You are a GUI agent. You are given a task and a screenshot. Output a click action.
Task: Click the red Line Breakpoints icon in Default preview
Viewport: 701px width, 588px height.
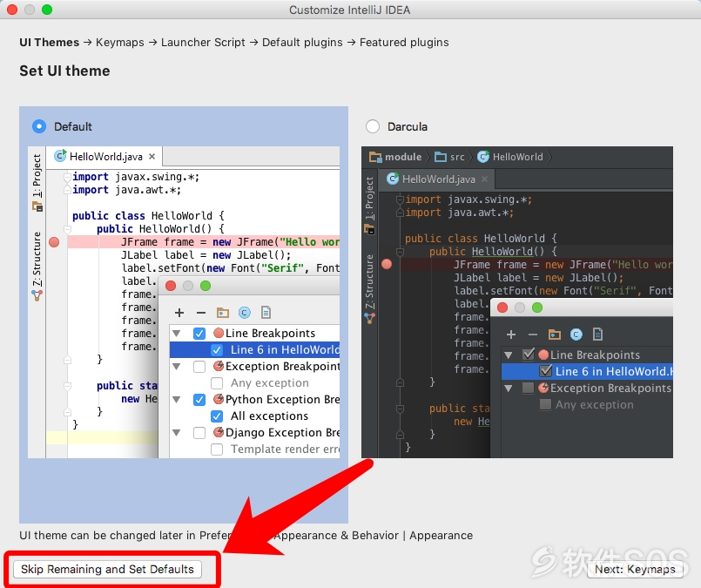point(219,333)
